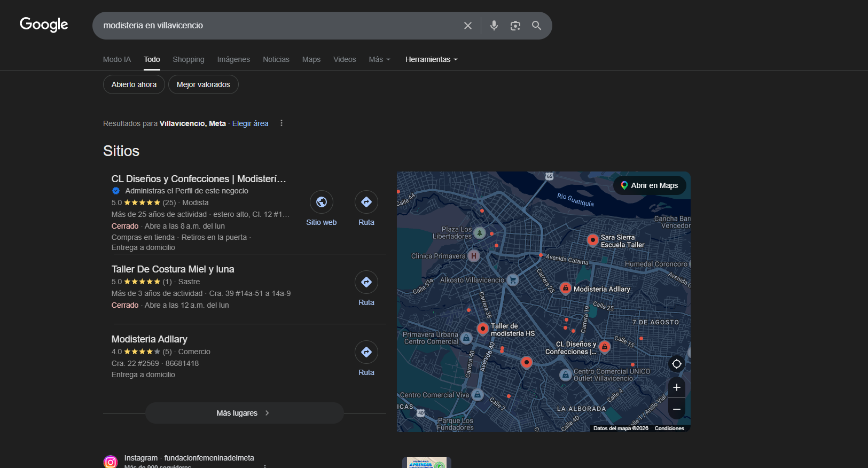868x468 pixels.
Task: Get Ruta directions for Modisteria Adllary
Action: pos(366,352)
